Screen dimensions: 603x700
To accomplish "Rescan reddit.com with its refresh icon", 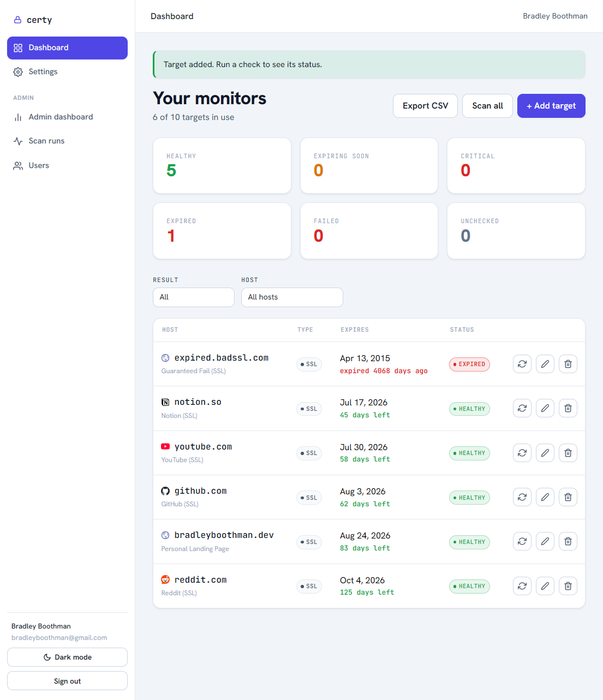I will 522,586.
